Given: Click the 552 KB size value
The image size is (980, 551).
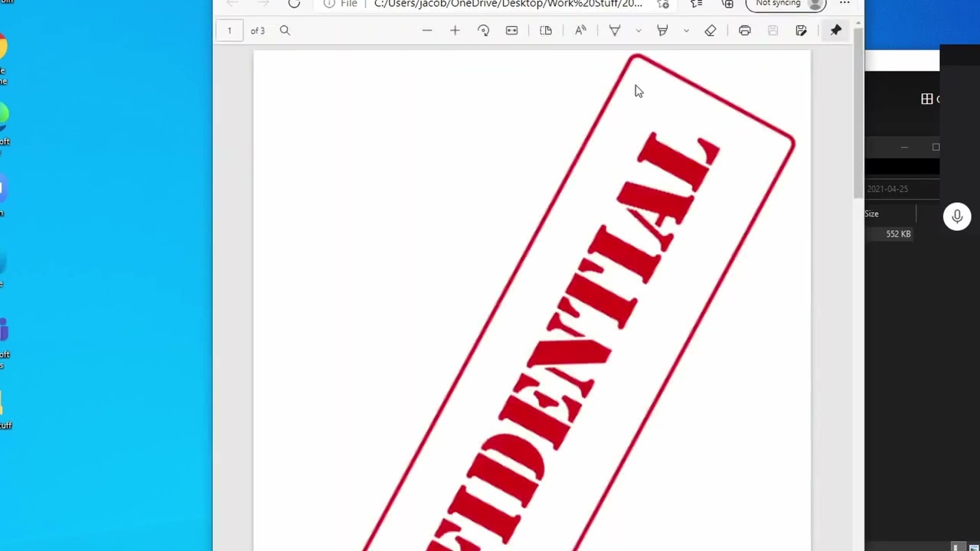Looking at the screenshot, I should point(898,233).
